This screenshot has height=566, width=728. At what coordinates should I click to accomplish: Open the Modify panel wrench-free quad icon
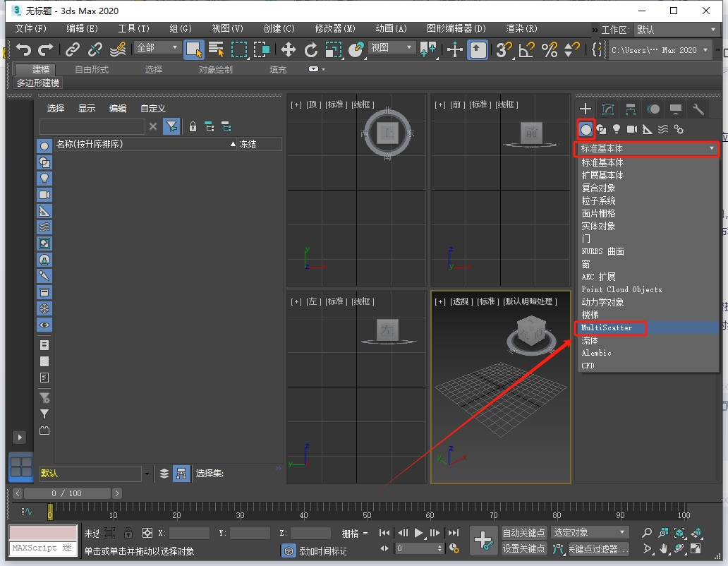pyautogui.click(x=608, y=109)
